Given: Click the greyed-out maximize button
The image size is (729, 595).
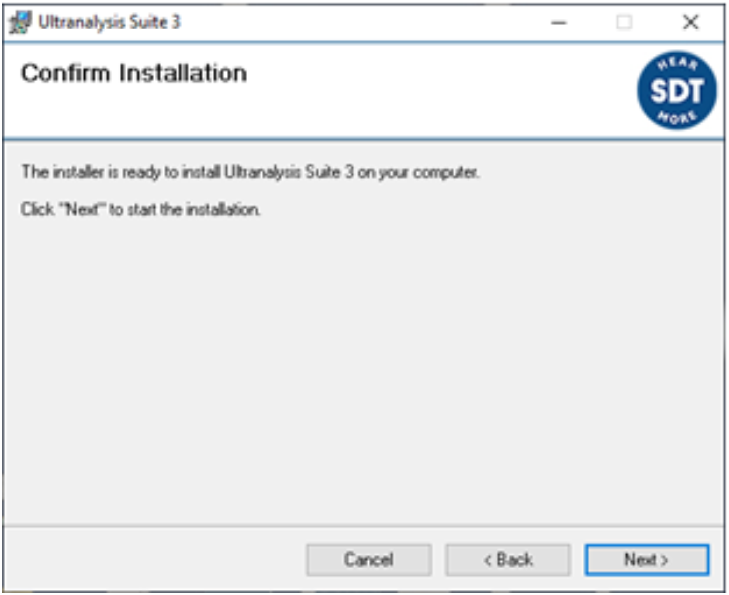Looking at the screenshot, I should [x=624, y=22].
